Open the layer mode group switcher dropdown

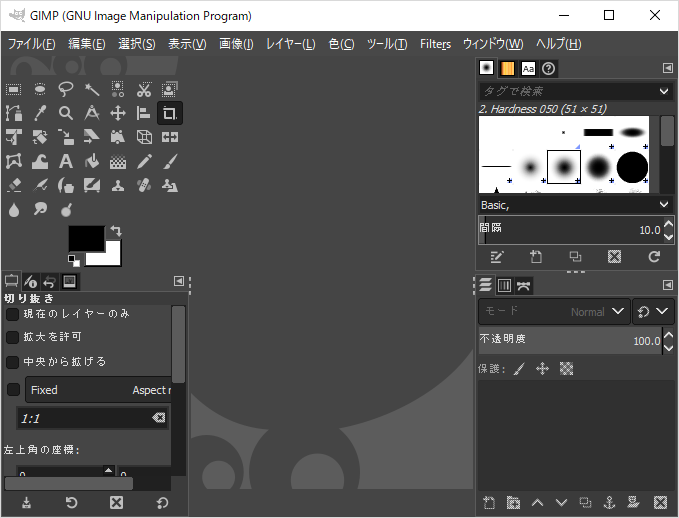click(653, 311)
